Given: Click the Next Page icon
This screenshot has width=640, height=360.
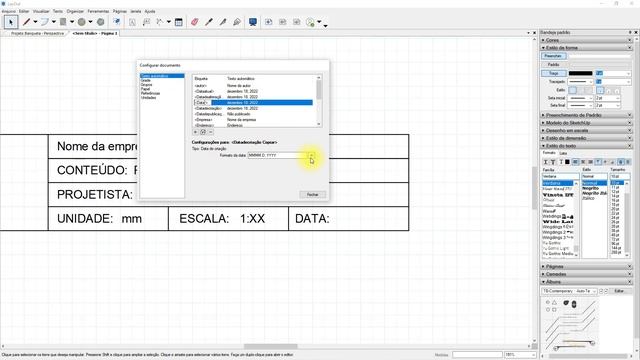Looking at the screenshot, I should [297, 22].
